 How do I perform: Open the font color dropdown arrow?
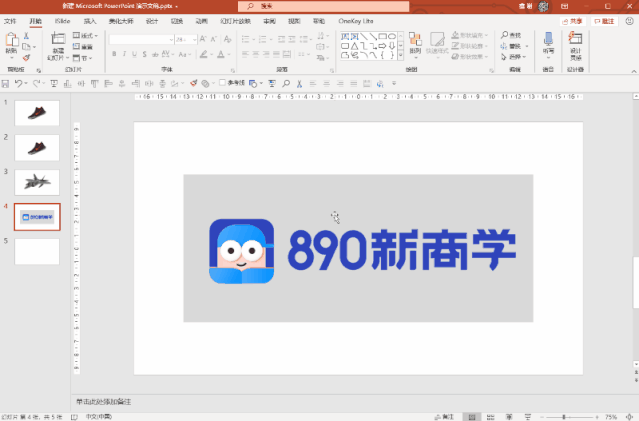point(229,54)
